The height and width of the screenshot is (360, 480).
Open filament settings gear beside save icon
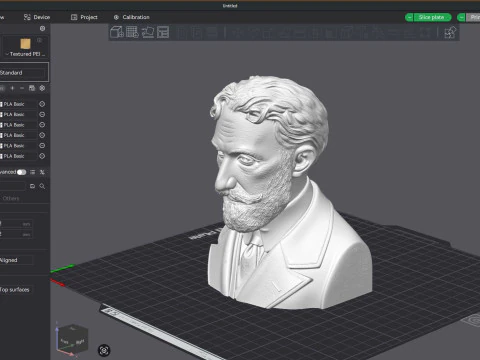[42, 88]
